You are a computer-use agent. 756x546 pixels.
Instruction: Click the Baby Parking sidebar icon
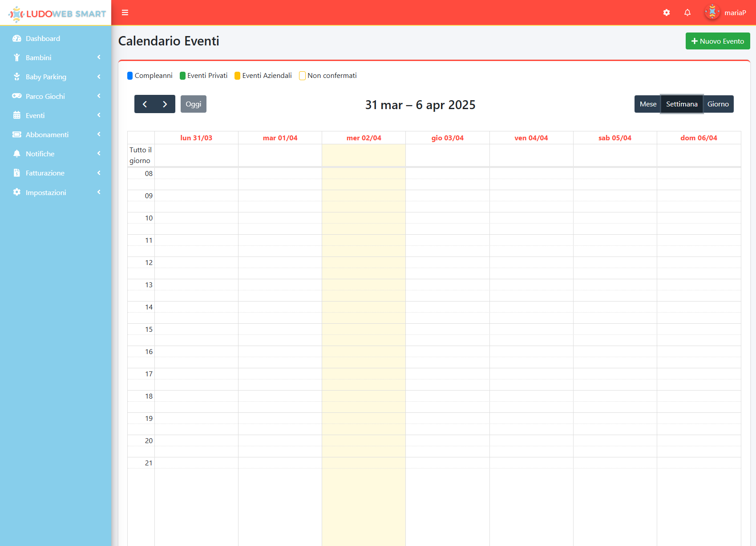pyautogui.click(x=17, y=77)
